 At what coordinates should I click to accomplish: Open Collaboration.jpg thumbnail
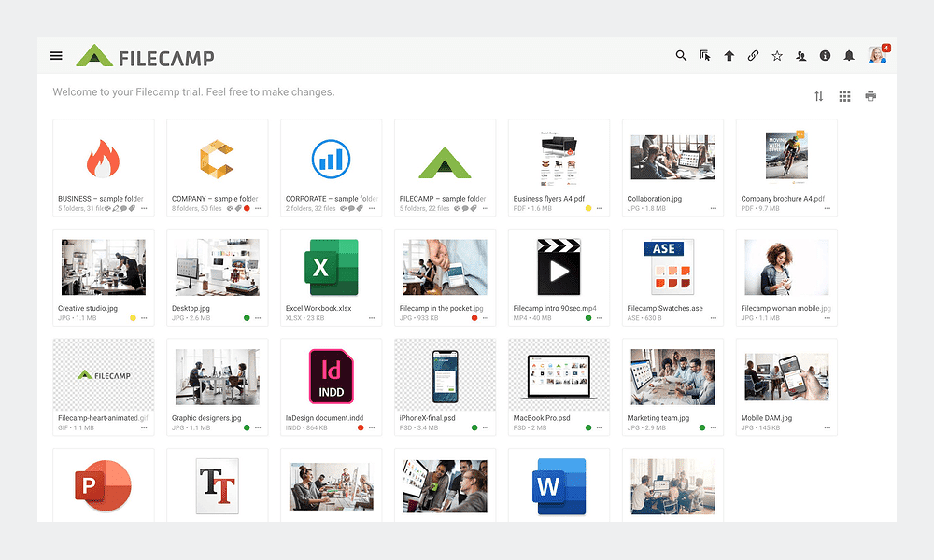(x=673, y=157)
